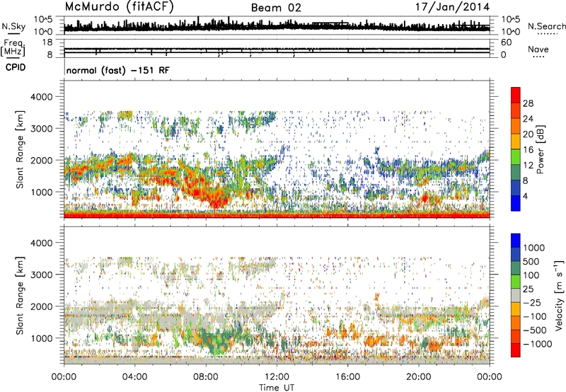Click the date "17/Jan/2014"
The width and height of the screenshot is (566, 392).
pyautogui.click(x=452, y=7)
